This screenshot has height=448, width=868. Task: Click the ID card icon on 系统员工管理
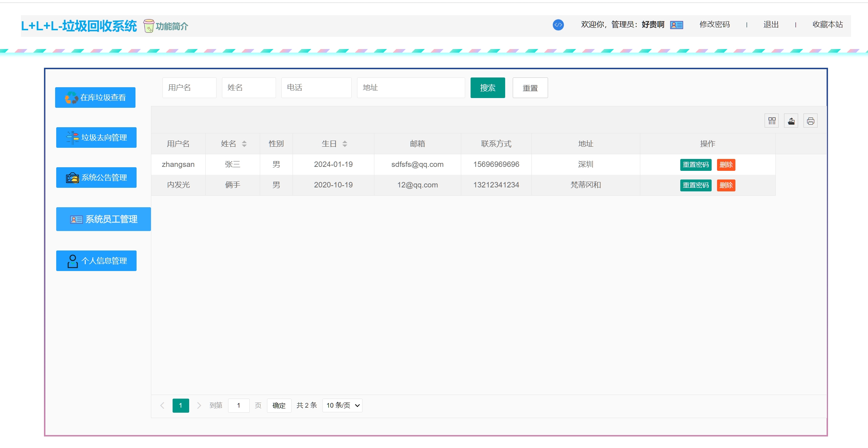coord(76,219)
